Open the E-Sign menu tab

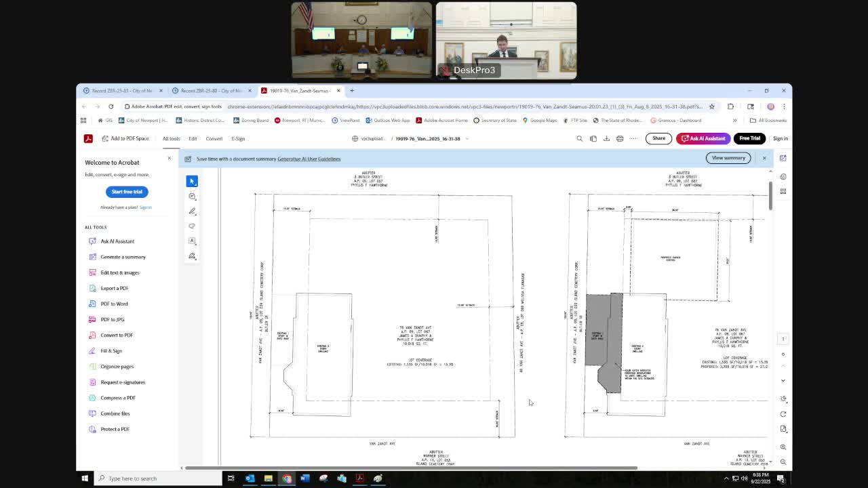point(238,139)
